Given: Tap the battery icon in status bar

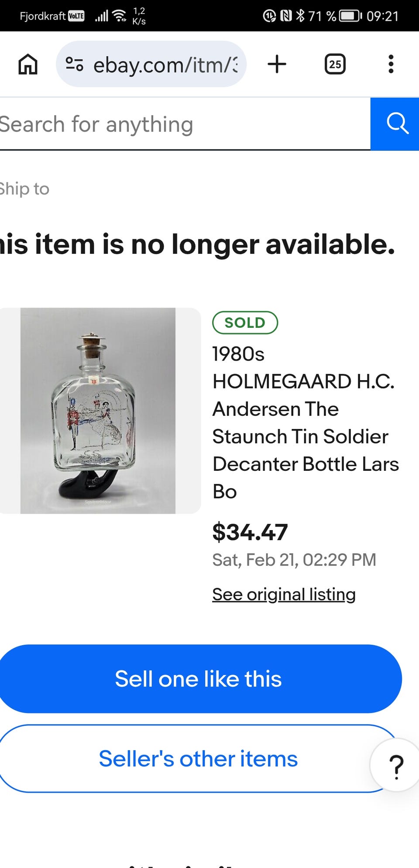Looking at the screenshot, I should coord(350,16).
